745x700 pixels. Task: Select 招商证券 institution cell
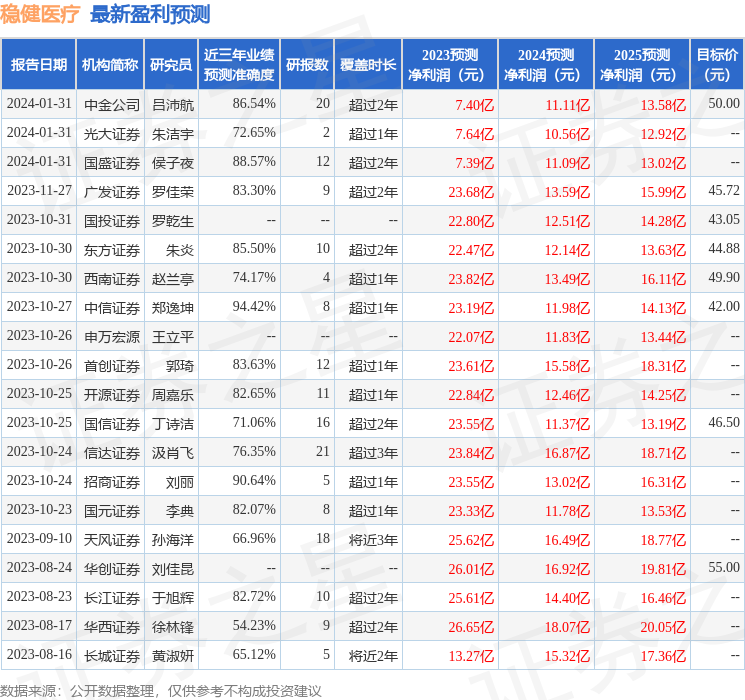click(x=112, y=481)
